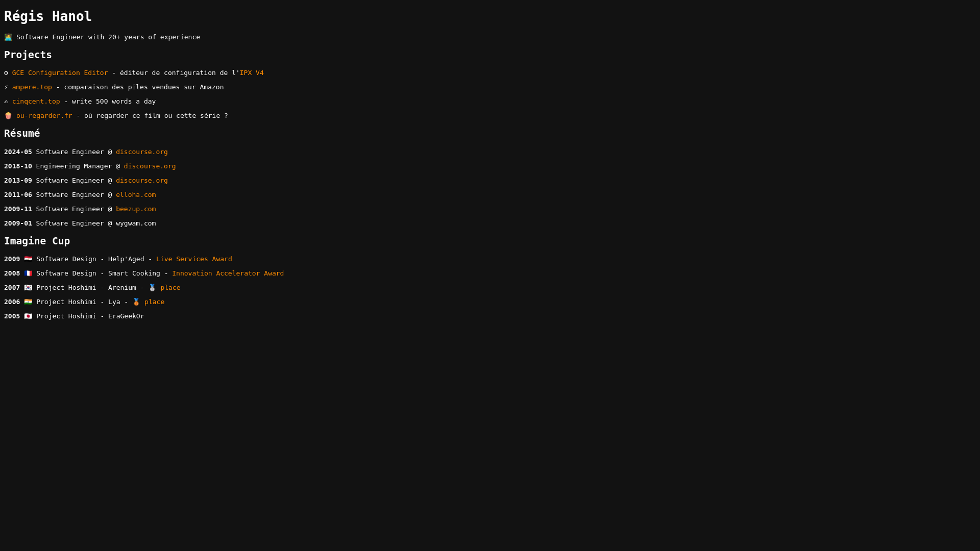Click the 2024-05 date label
The width and height of the screenshot is (980, 551).
[18, 152]
